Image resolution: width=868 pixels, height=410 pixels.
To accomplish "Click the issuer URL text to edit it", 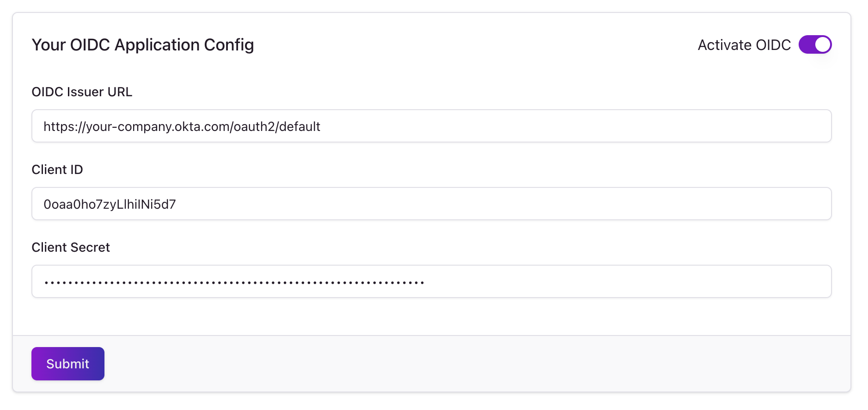I will click(x=182, y=126).
